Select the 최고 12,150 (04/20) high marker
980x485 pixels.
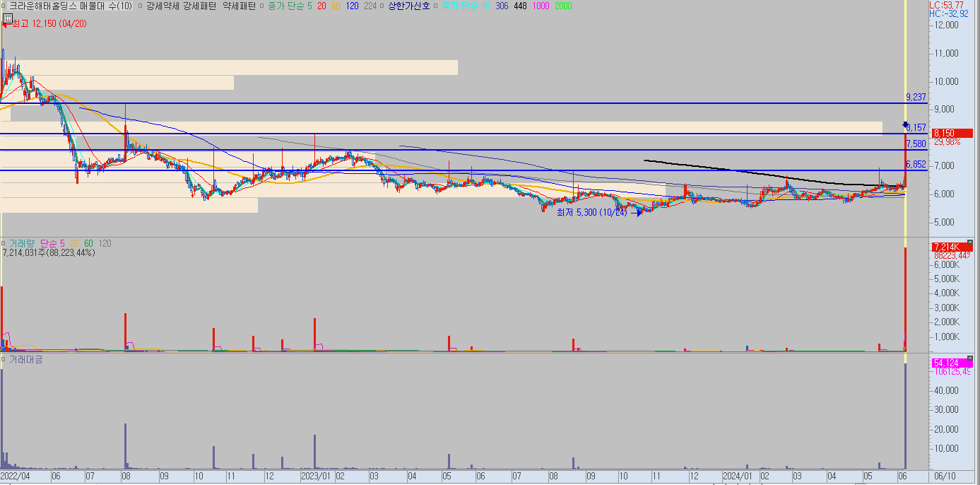click(x=49, y=23)
